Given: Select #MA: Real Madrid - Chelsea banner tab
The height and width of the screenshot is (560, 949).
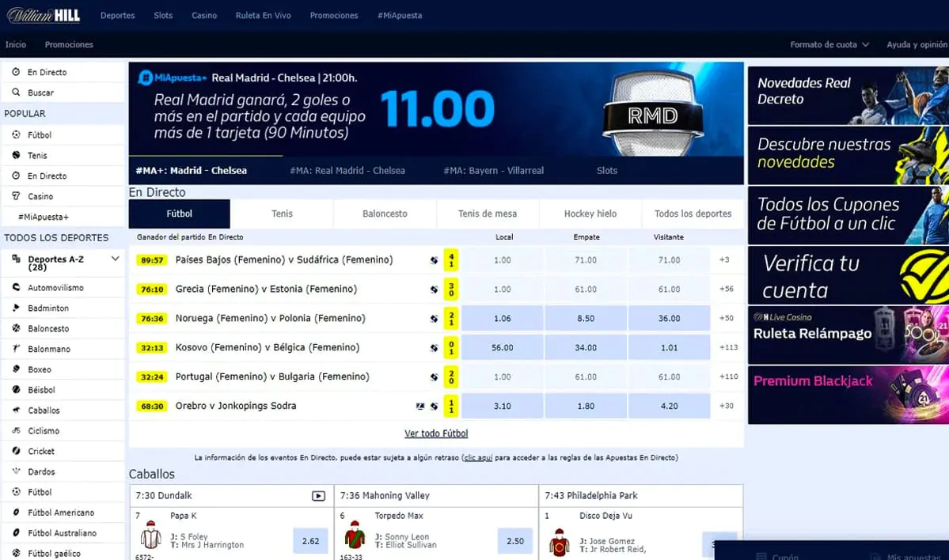Looking at the screenshot, I should pos(347,171).
